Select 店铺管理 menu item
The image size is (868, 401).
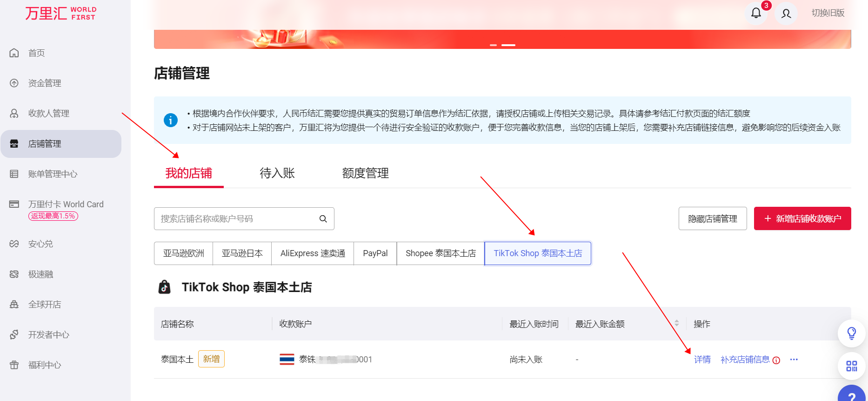61,144
